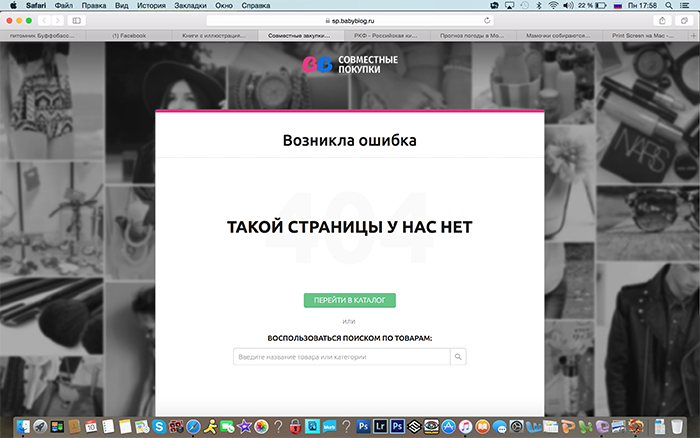Reload the page using the refresh icon
The image size is (700, 438).
487,21
